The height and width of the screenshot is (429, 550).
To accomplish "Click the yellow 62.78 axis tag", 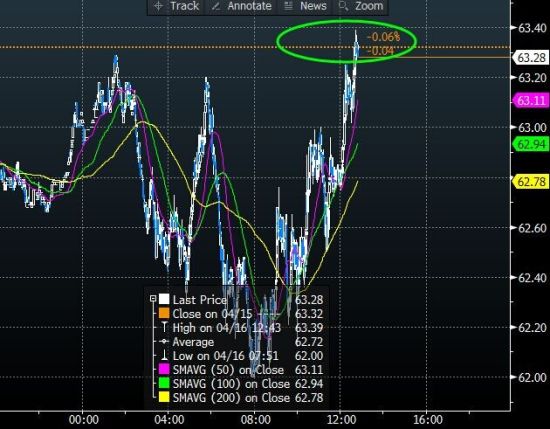I will 531,182.
